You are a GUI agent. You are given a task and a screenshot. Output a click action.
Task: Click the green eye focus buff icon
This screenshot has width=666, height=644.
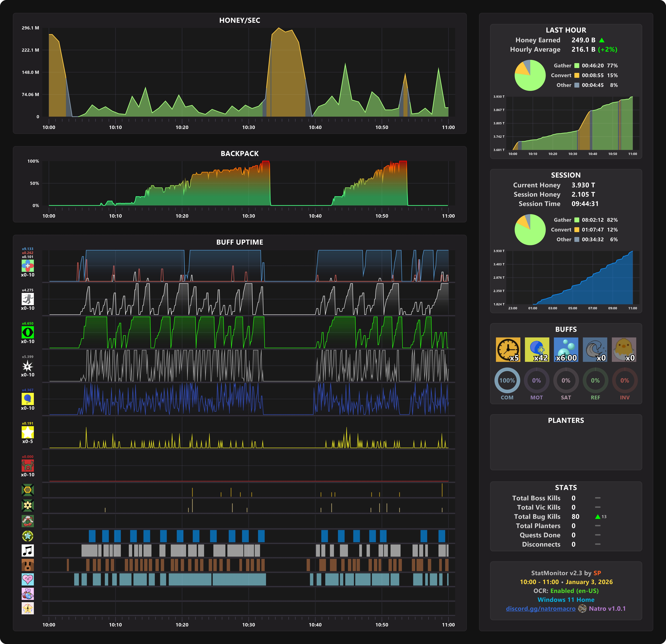[28, 332]
